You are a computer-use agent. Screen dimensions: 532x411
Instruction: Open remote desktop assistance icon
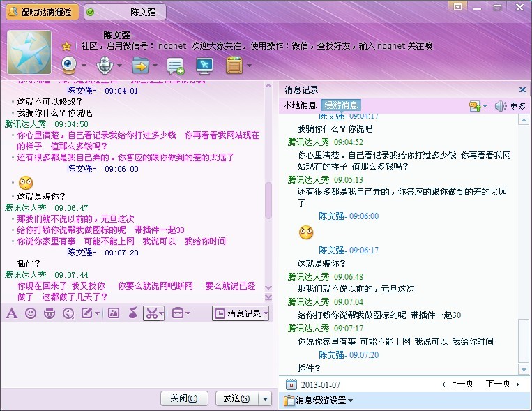pos(204,66)
